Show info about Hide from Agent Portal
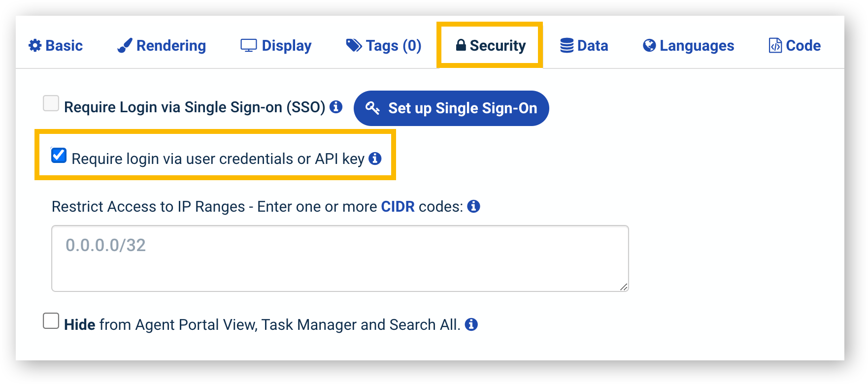The image size is (868, 384). [471, 324]
